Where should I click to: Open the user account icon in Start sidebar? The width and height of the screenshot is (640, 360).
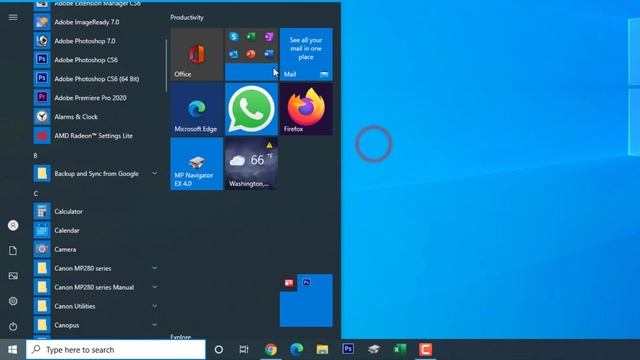pos(13,225)
